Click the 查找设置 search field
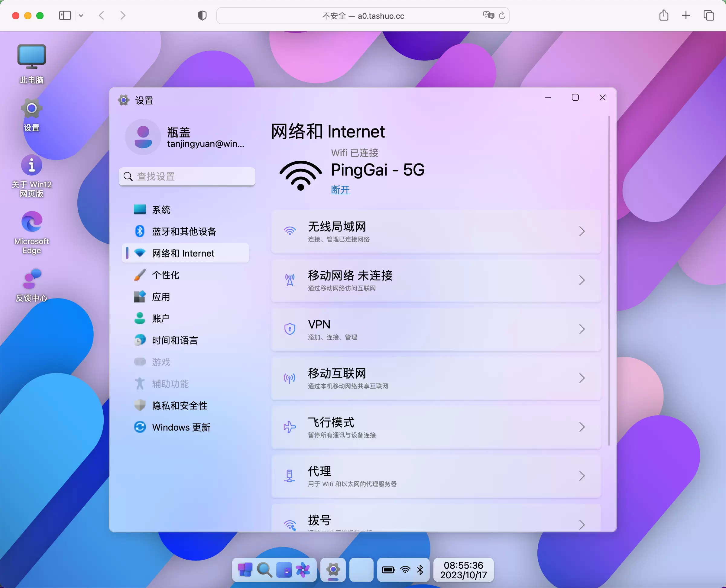The width and height of the screenshot is (726, 588). click(x=187, y=176)
